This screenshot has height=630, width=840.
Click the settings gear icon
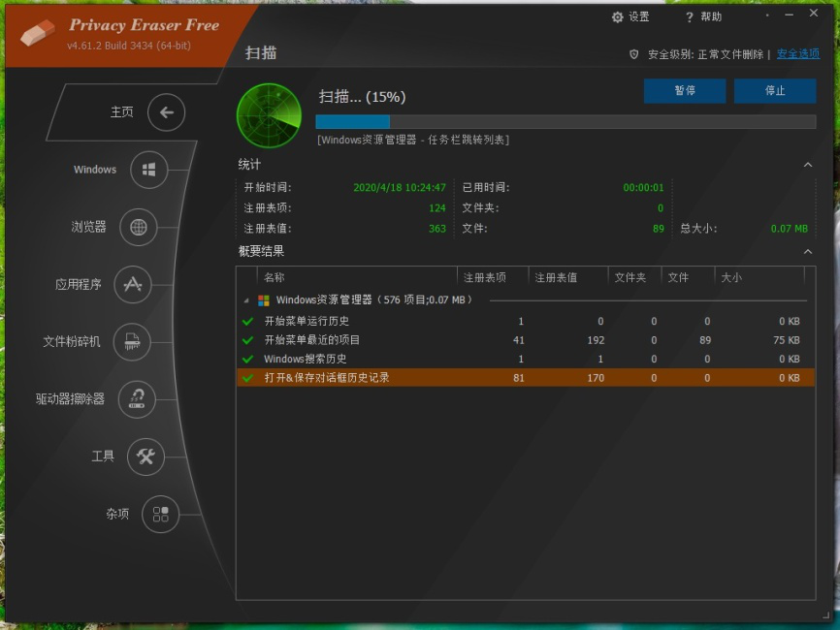pyautogui.click(x=617, y=17)
